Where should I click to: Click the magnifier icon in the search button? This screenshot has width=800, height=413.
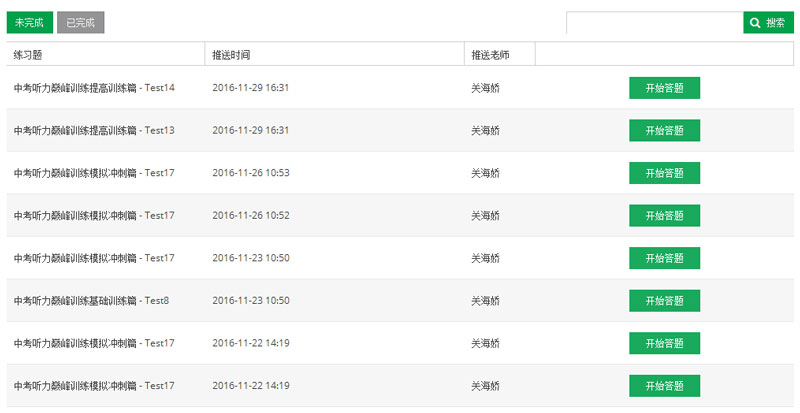pyautogui.click(x=755, y=23)
